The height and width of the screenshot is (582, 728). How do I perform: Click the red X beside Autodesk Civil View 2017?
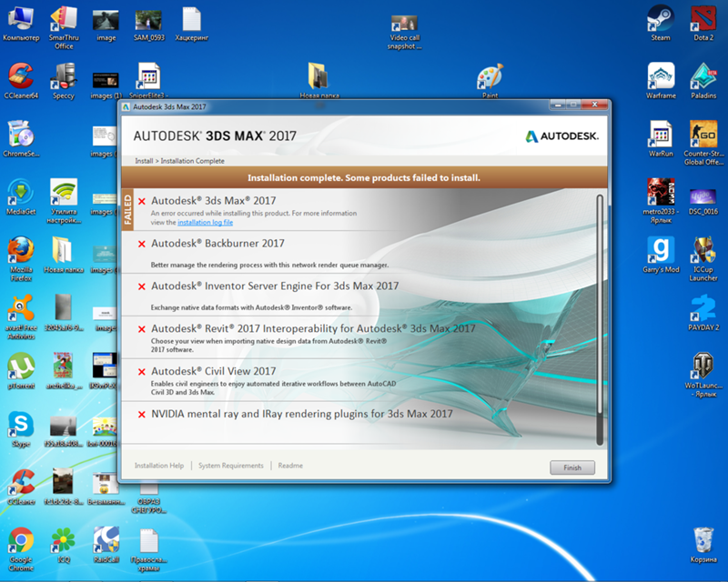141,372
